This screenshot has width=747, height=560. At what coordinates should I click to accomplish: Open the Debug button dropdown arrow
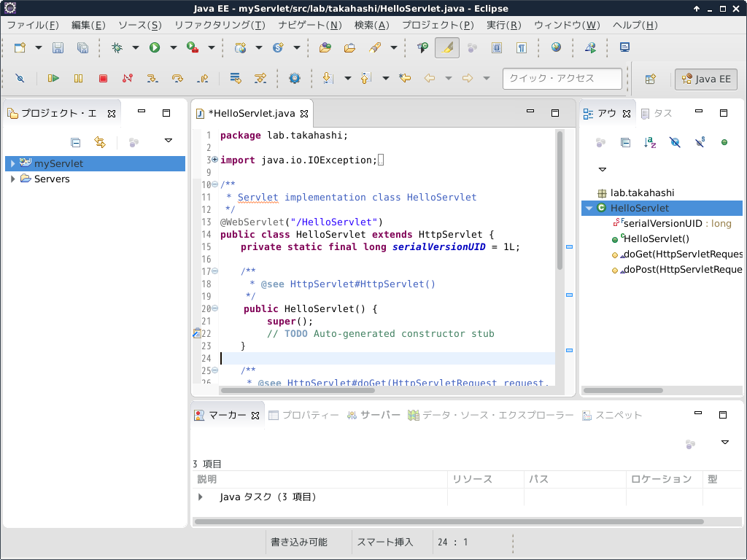[x=136, y=47]
